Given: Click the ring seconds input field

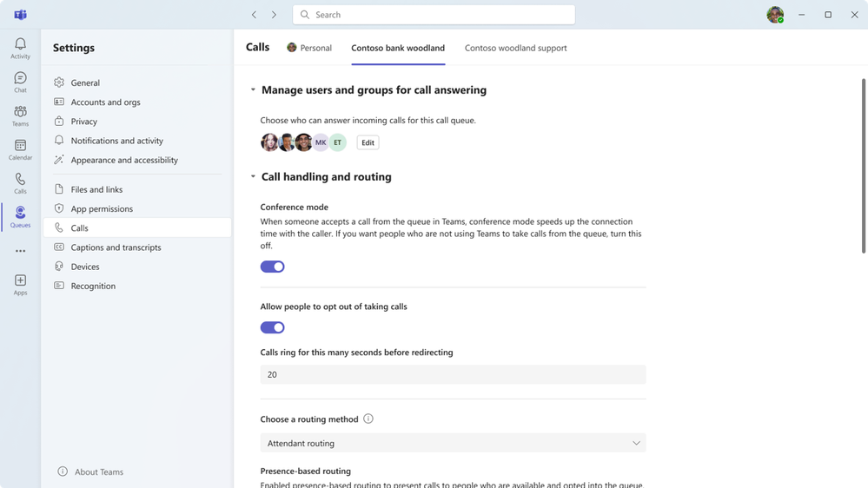Looking at the screenshot, I should (x=453, y=374).
